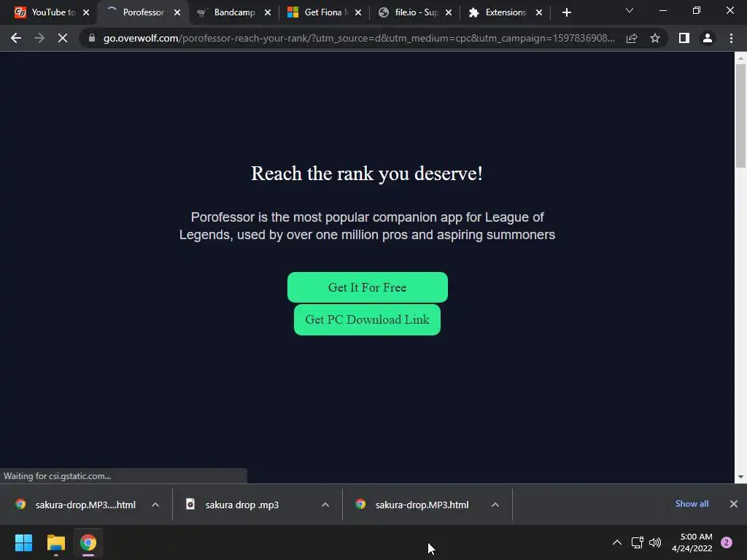This screenshot has width=747, height=560.
Task: Close the YouTube to tab
Action: (x=86, y=12)
